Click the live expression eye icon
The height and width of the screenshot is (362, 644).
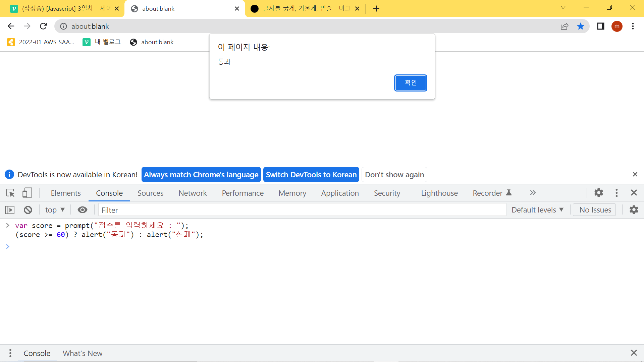(x=83, y=210)
